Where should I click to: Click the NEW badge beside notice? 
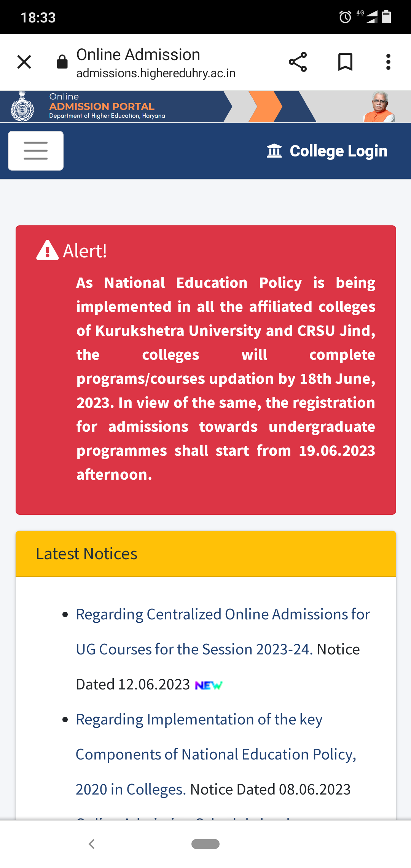(209, 685)
